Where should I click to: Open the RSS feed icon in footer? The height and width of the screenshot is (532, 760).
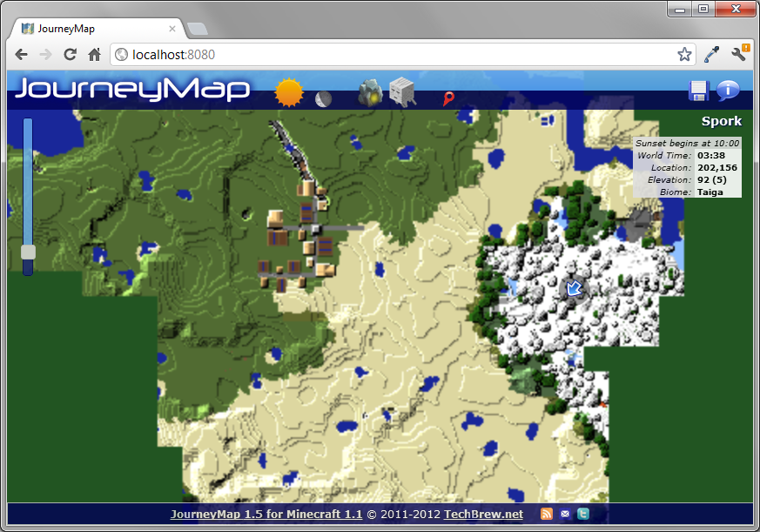(x=546, y=514)
